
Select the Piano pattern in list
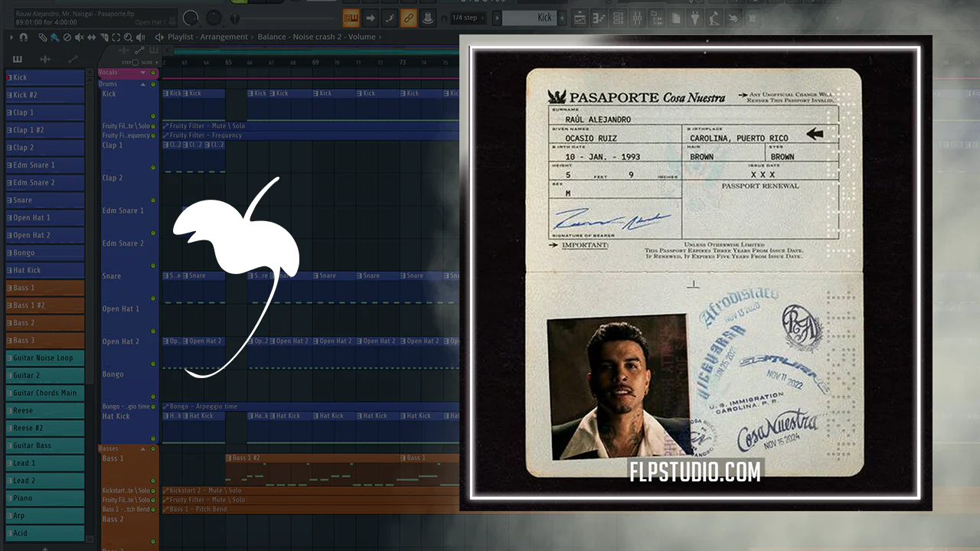pos(45,498)
